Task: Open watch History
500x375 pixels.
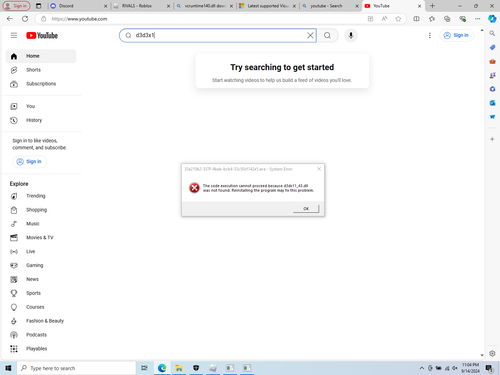Action: click(41, 120)
